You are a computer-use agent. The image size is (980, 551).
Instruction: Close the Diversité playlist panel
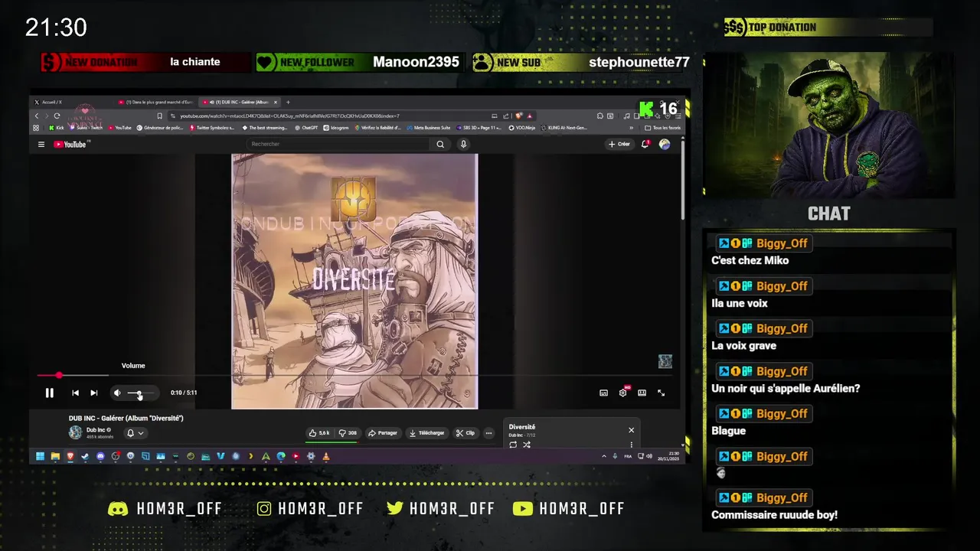pyautogui.click(x=632, y=430)
